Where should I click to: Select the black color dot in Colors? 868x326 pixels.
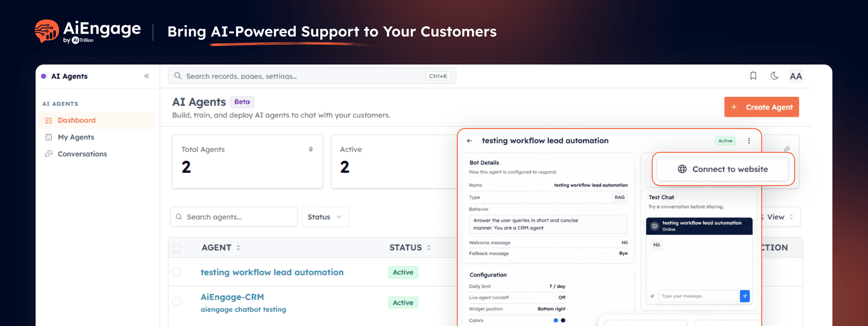pyautogui.click(x=563, y=320)
